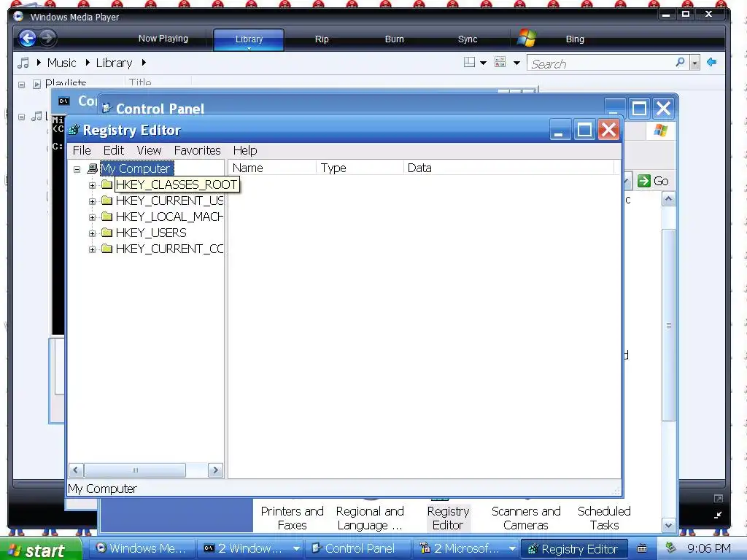Click the blue arrow beside Media Player search
The height and width of the screenshot is (560, 747).
tap(712, 62)
